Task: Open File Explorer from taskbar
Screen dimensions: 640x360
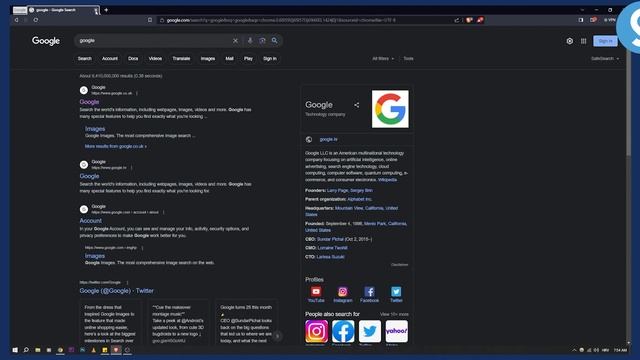Action: (38, 350)
